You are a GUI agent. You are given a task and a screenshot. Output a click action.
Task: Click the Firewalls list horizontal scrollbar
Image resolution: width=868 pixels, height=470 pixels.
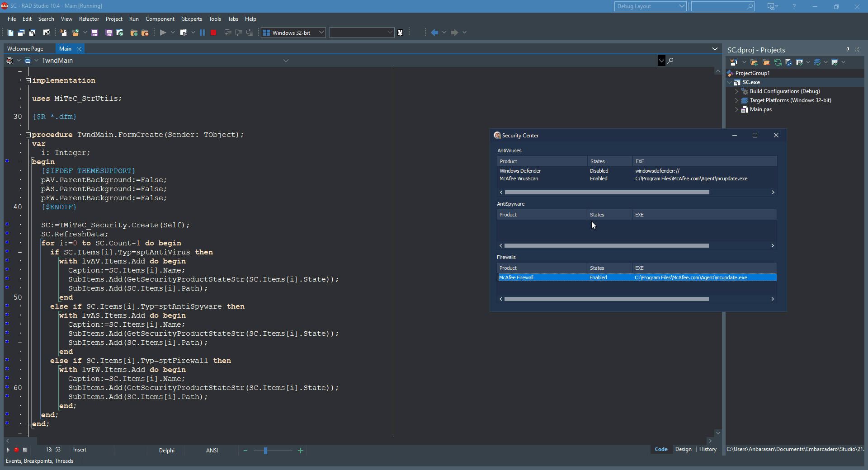pos(607,299)
